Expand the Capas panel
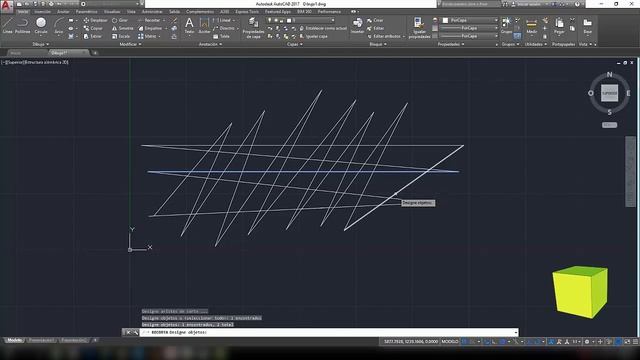The height and width of the screenshot is (360, 640). (295, 44)
